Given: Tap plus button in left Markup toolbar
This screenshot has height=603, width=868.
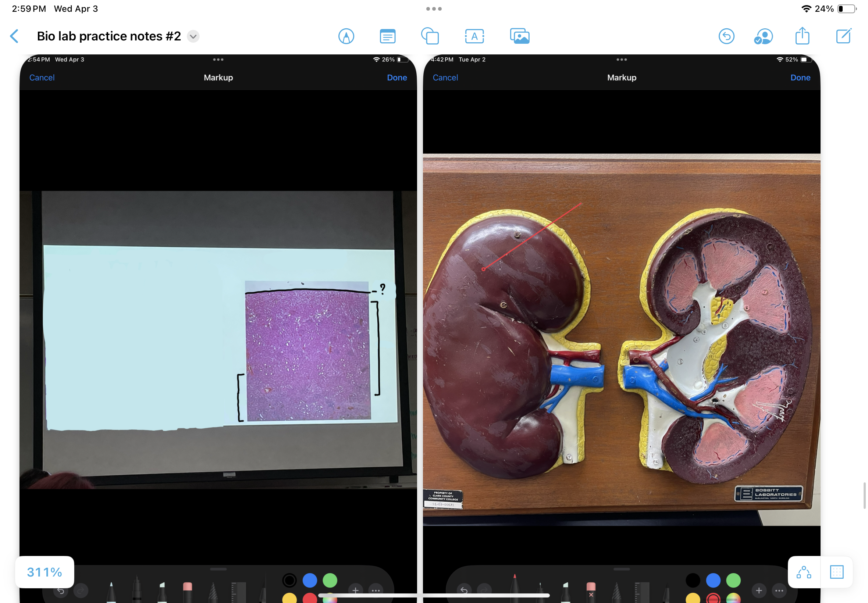Looking at the screenshot, I should click(355, 590).
